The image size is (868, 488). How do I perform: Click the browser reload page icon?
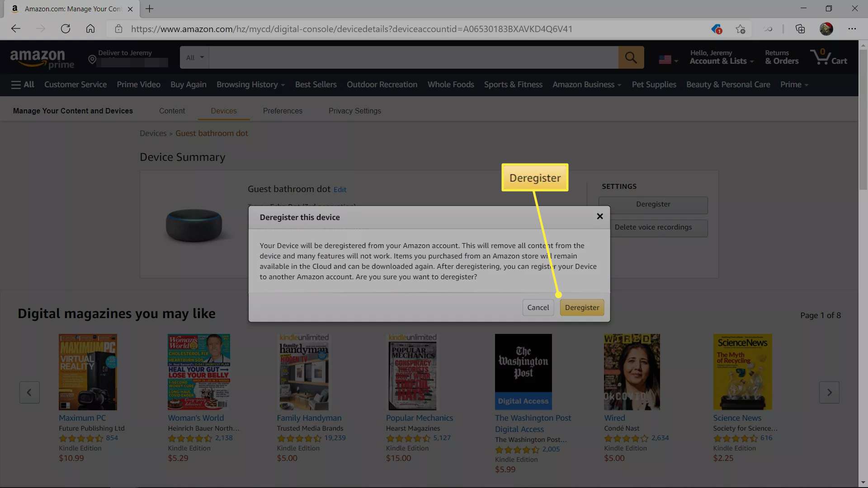click(x=65, y=28)
